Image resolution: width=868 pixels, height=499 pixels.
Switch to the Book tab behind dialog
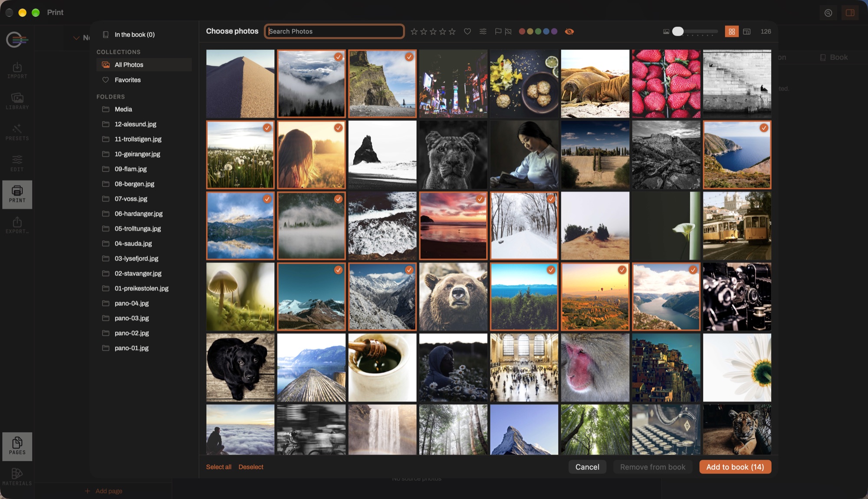pyautogui.click(x=833, y=57)
